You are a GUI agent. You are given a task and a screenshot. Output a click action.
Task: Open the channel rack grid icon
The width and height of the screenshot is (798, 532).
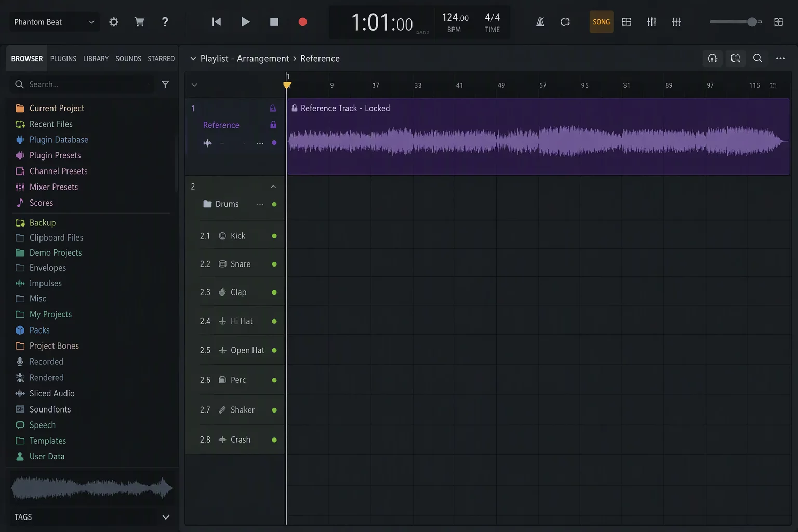(627, 22)
